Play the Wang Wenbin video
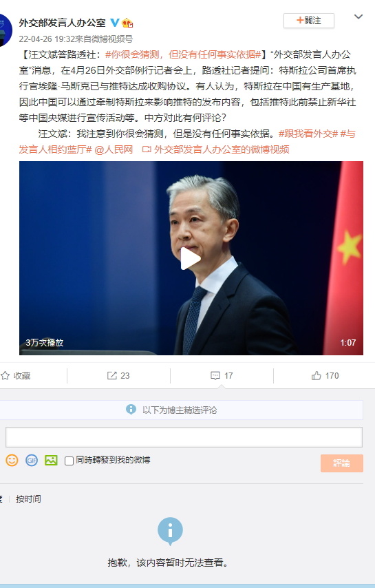Screen dimensions: 375x588 click(191, 258)
